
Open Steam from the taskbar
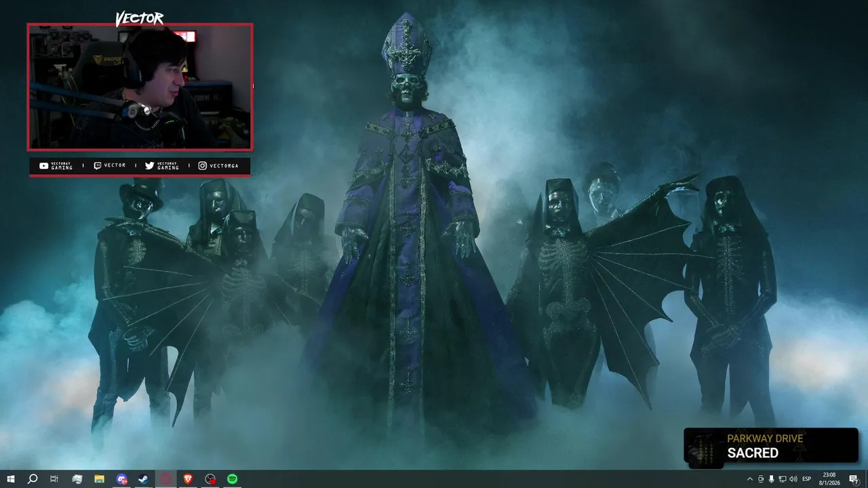tap(144, 479)
